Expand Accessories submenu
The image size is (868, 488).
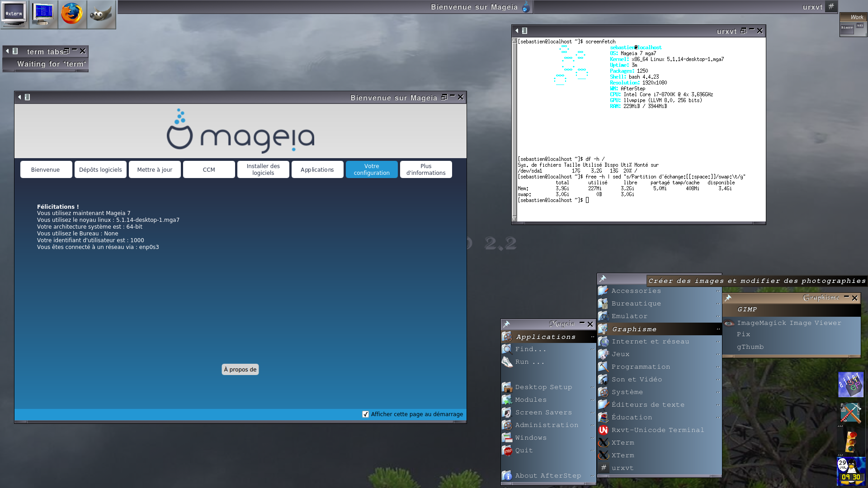click(659, 291)
